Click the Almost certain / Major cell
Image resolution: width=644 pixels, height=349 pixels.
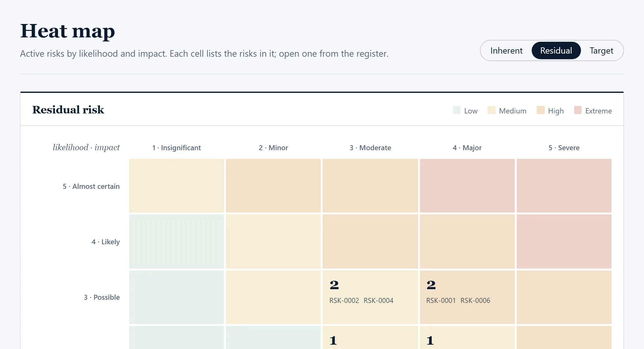[467, 186]
